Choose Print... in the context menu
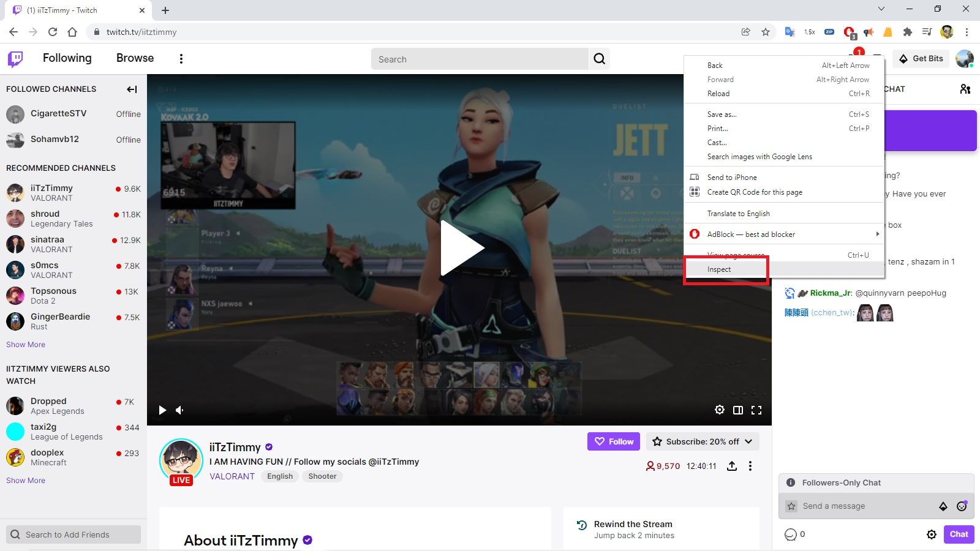The image size is (980, 551). click(784, 129)
